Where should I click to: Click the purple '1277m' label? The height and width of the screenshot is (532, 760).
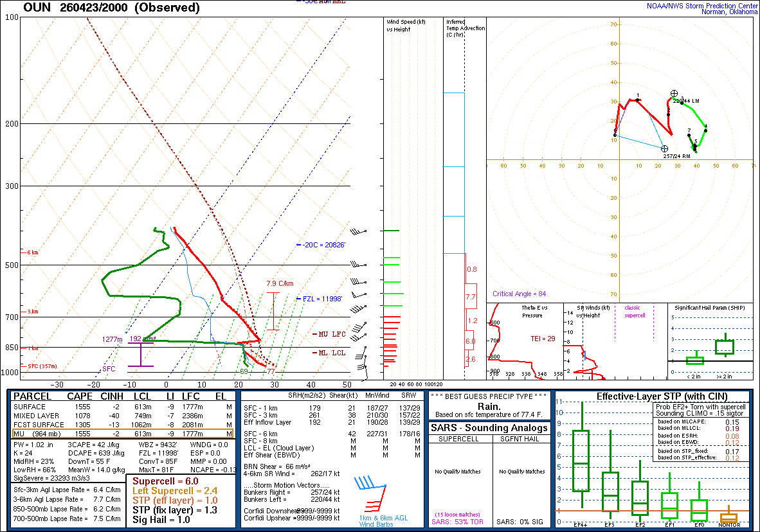coord(112,339)
